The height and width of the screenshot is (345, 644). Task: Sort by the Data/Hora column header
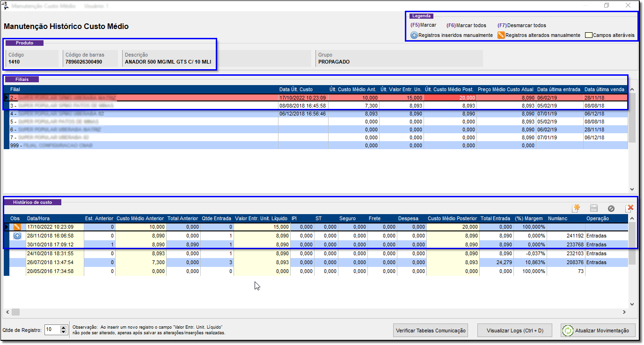coord(38,218)
